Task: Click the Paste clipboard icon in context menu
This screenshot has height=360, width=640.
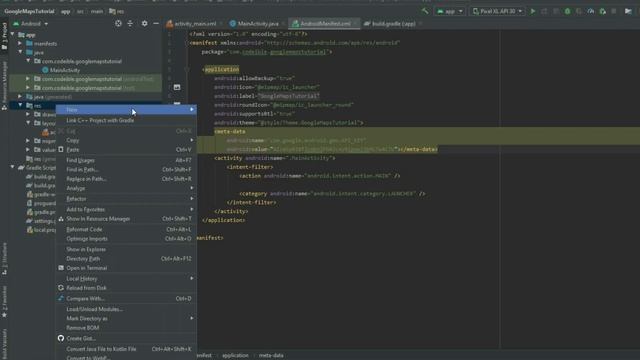Action: pyautogui.click(x=61, y=150)
